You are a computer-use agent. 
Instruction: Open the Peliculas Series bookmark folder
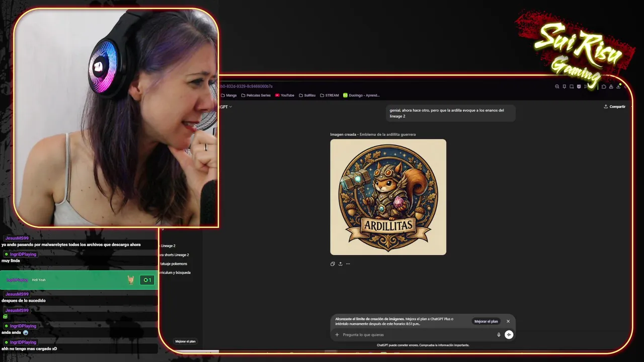pos(256,95)
